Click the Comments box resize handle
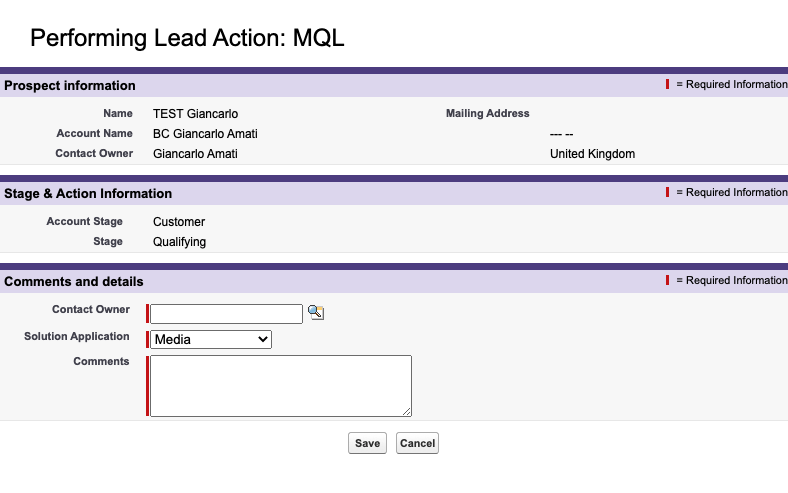 pos(407,411)
